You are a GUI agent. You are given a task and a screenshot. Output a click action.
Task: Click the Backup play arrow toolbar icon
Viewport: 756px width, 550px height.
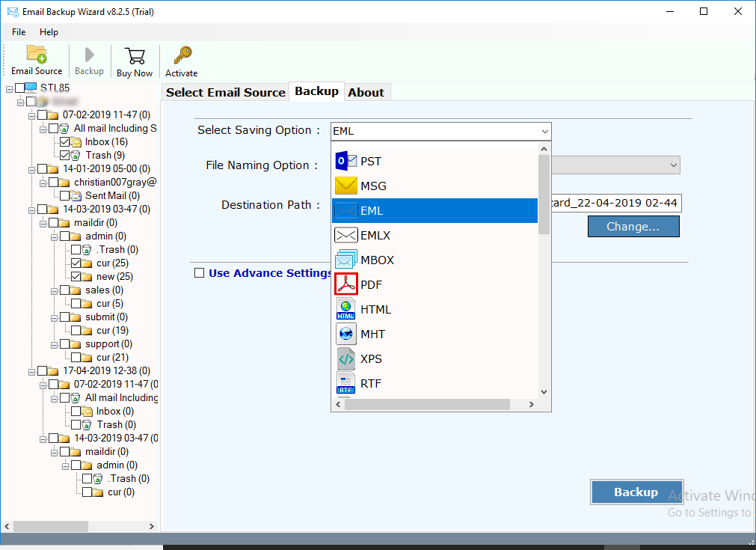[89, 55]
